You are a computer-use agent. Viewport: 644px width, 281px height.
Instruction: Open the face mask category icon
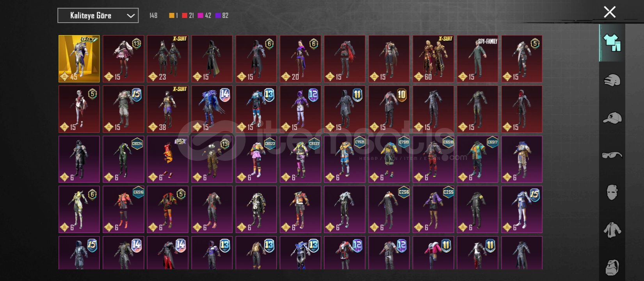coord(612,192)
